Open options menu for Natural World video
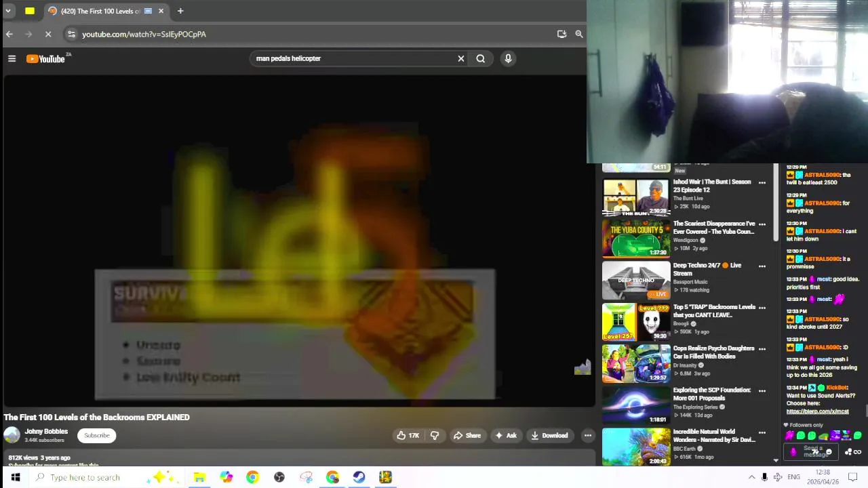The width and height of the screenshot is (868, 488). [762, 432]
